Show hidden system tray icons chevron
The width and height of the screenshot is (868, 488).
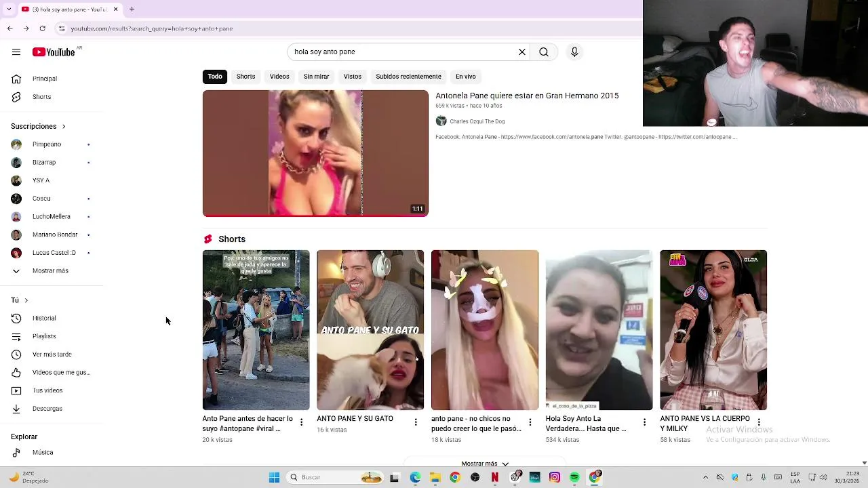tap(705, 477)
